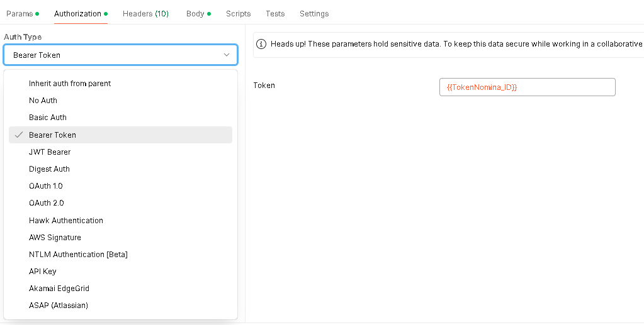Image resolution: width=644 pixels, height=325 pixels.
Task: Select Hawk Authentication option
Action: click(120, 221)
